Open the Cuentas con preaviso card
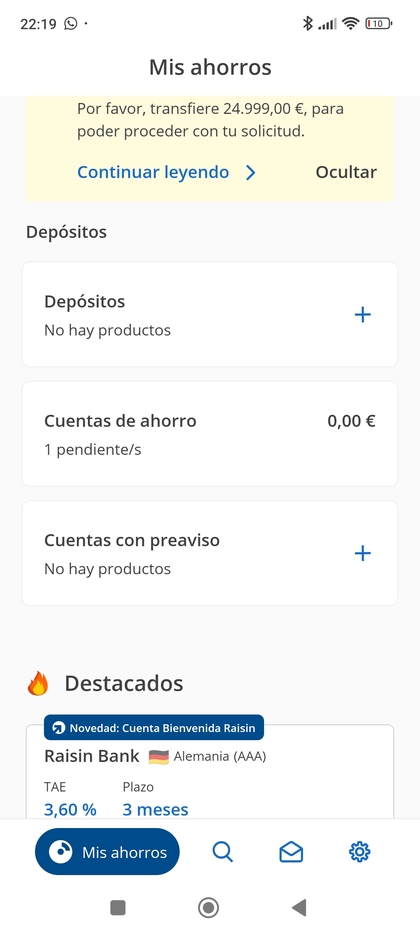Viewport: 420px width, 933px height. [x=210, y=553]
